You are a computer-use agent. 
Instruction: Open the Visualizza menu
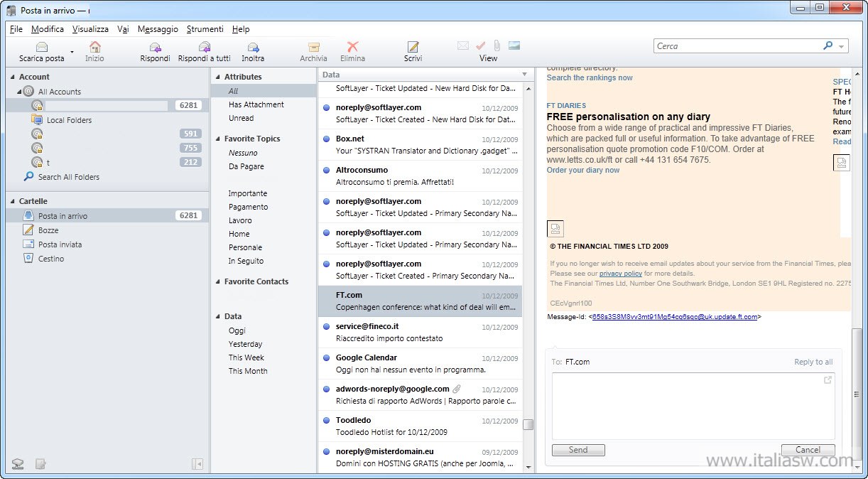pos(90,29)
